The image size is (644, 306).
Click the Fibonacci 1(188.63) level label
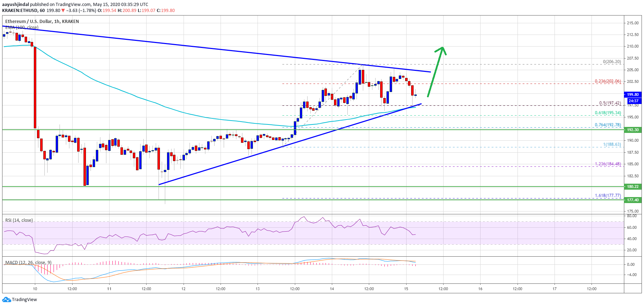[612, 145]
